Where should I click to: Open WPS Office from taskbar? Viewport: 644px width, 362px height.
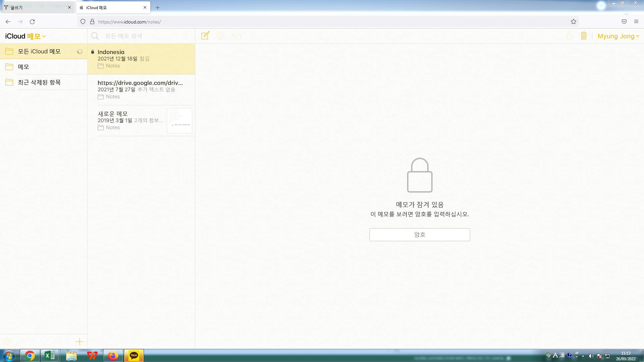[92, 356]
